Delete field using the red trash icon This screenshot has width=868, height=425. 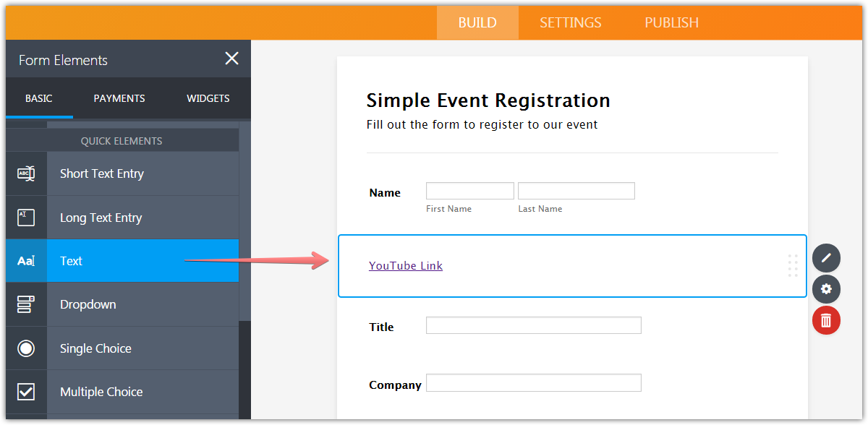[826, 320]
